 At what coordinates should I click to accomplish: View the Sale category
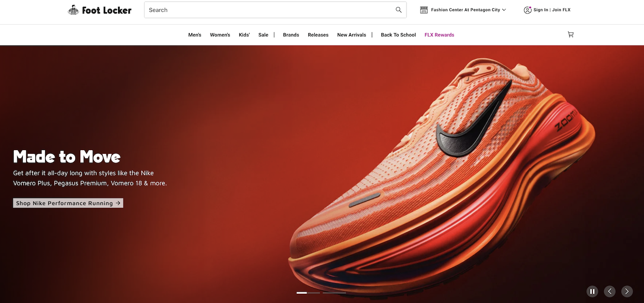point(263,34)
